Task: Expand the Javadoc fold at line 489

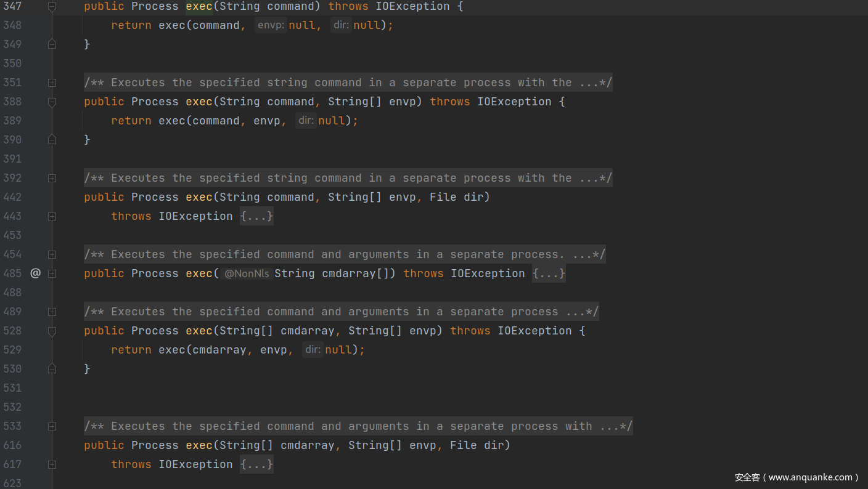Action: [x=52, y=312]
